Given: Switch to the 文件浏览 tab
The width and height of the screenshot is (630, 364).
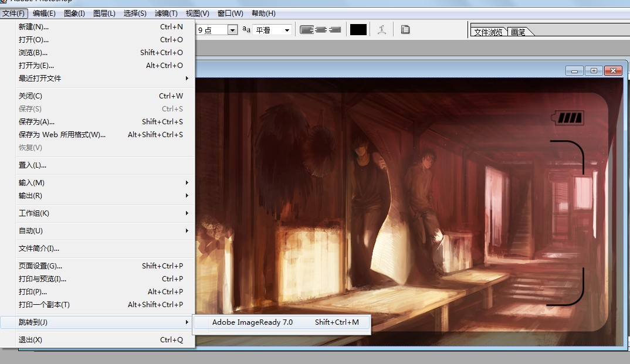Looking at the screenshot, I should click(488, 32).
